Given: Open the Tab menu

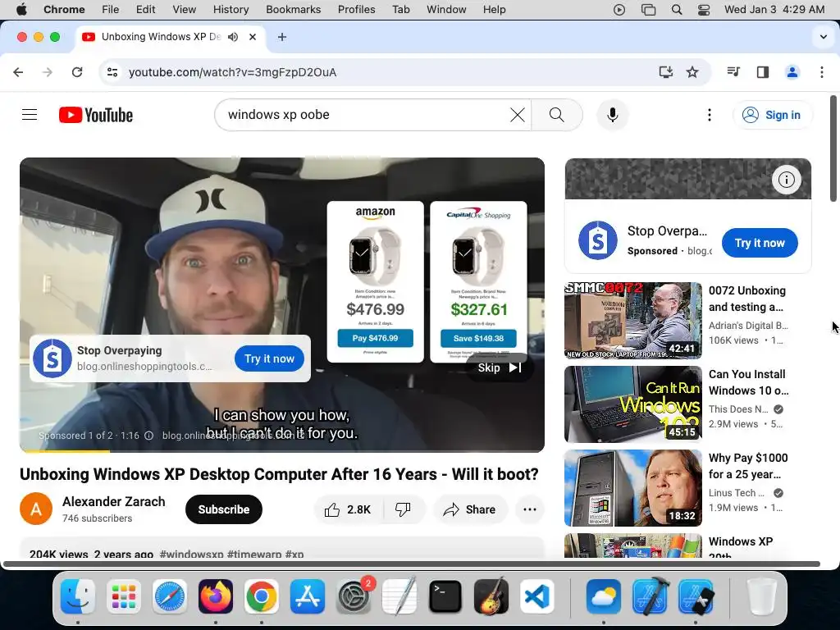Looking at the screenshot, I should click(x=400, y=10).
